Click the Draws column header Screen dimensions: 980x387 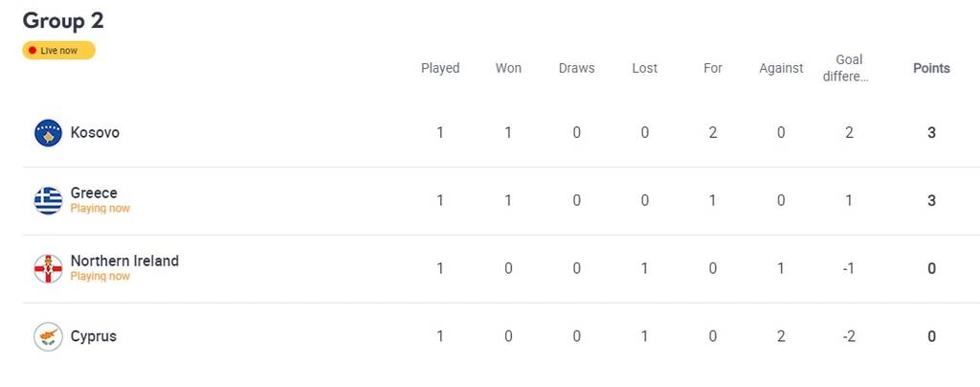tap(576, 68)
